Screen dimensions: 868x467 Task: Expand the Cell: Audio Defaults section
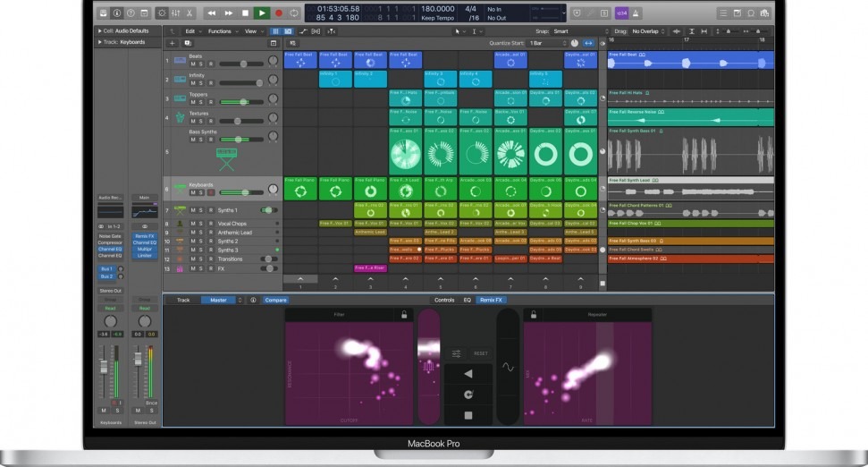click(99, 31)
